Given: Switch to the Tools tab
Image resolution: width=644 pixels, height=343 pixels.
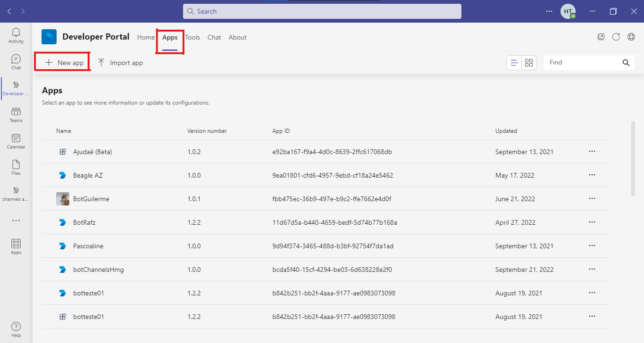Looking at the screenshot, I should (x=192, y=37).
